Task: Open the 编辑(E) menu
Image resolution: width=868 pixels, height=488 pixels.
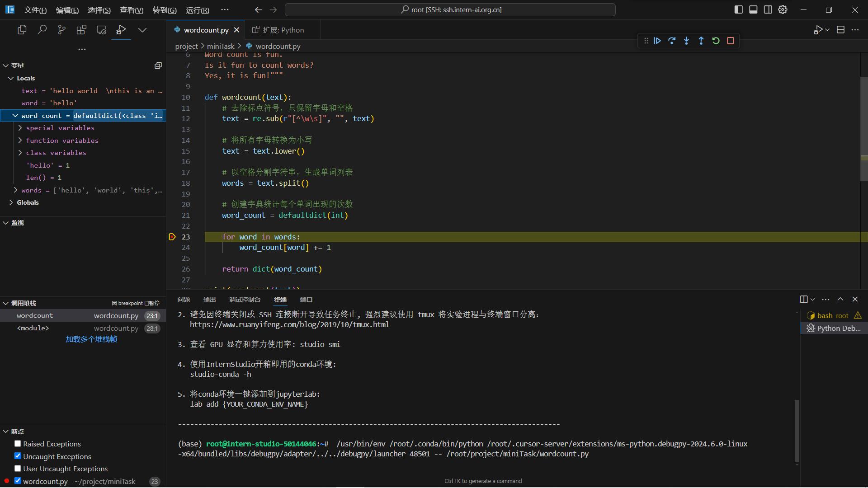Action: [67, 10]
